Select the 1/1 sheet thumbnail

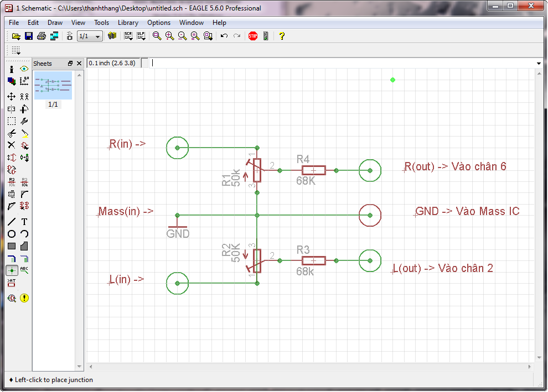(53, 86)
